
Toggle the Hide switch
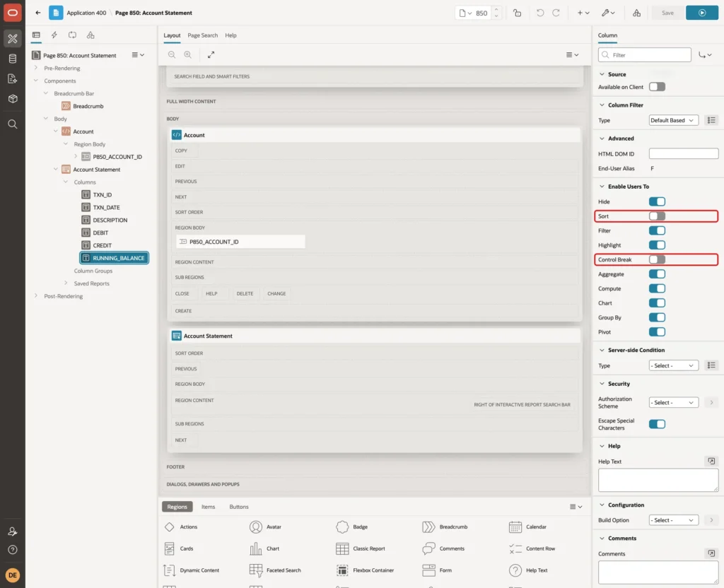657,201
